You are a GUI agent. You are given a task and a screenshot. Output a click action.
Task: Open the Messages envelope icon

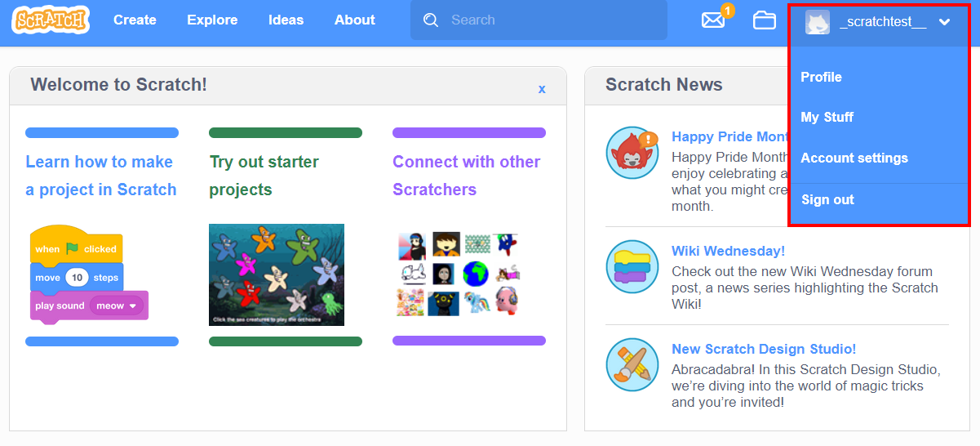pos(713,20)
